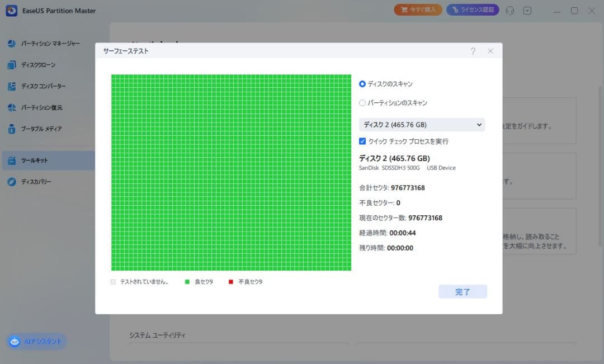
Task: Click the red 不良セクタ legend swatch
Action: coord(231,282)
